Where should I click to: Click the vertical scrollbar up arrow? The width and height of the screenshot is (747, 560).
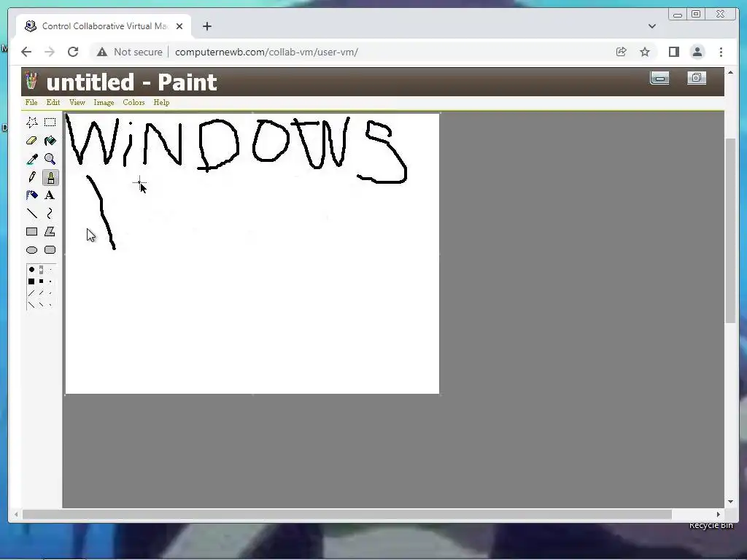[x=730, y=73]
